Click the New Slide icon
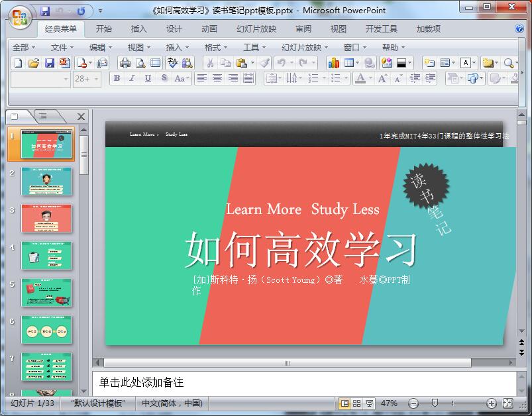 tap(429, 63)
